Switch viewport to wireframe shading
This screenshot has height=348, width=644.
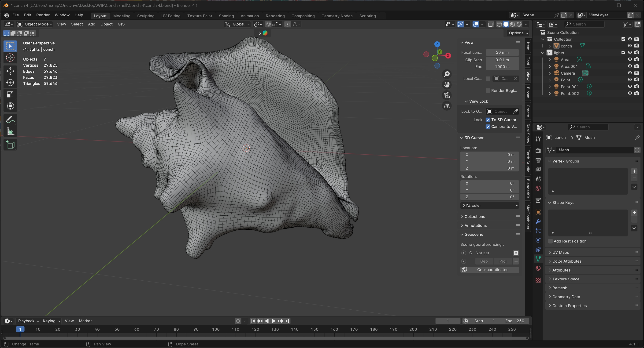pyautogui.click(x=499, y=24)
